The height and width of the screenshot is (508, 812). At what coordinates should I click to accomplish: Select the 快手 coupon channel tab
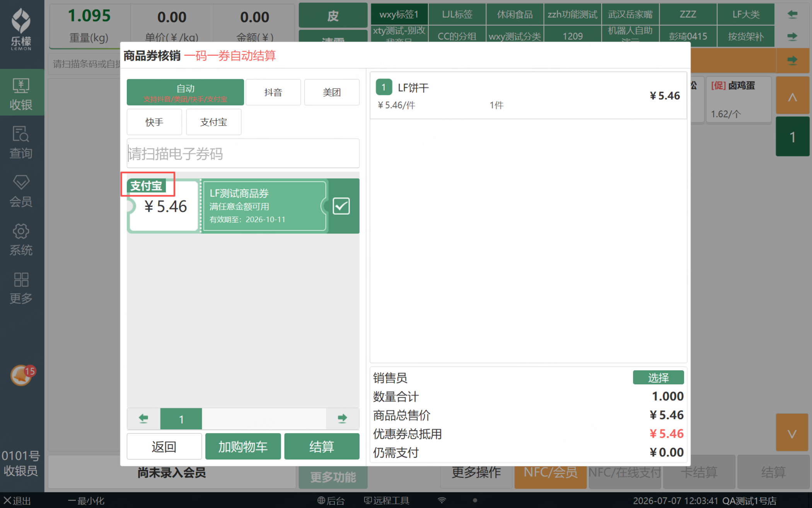click(x=154, y=122)
